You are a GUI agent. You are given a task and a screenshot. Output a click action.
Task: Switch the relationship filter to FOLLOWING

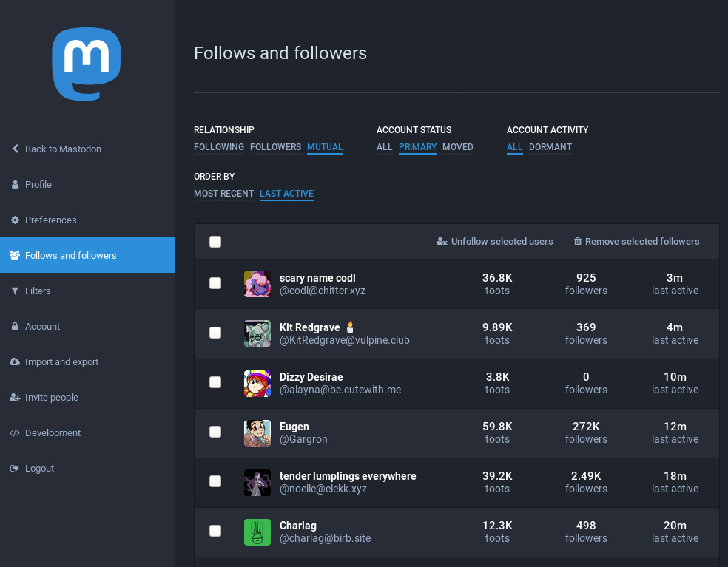(x=219, y=147)
